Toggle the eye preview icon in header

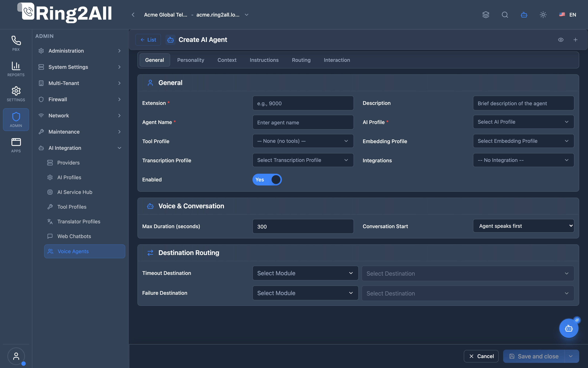coord(561,40)
